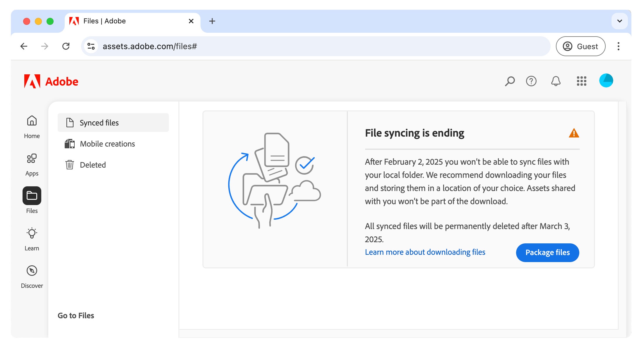This screenshot has width=644, height=351.
Task: Open the search magnifier icon
Action: pos(510,81)
